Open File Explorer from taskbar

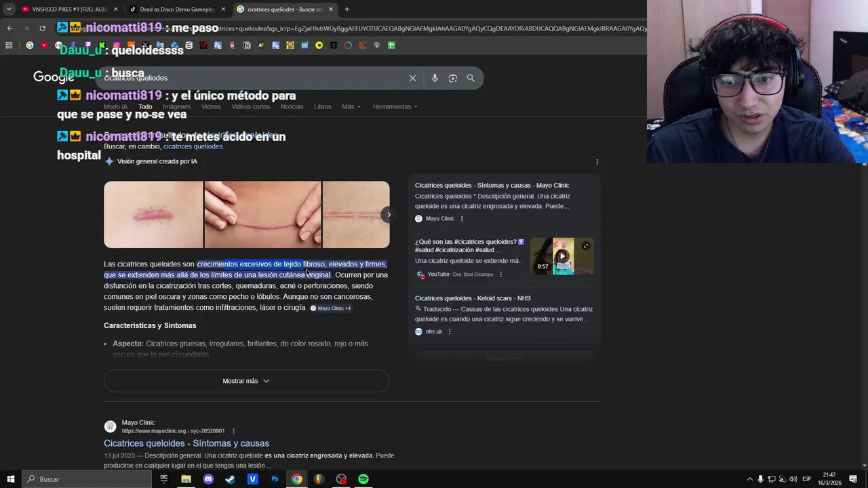186,479
